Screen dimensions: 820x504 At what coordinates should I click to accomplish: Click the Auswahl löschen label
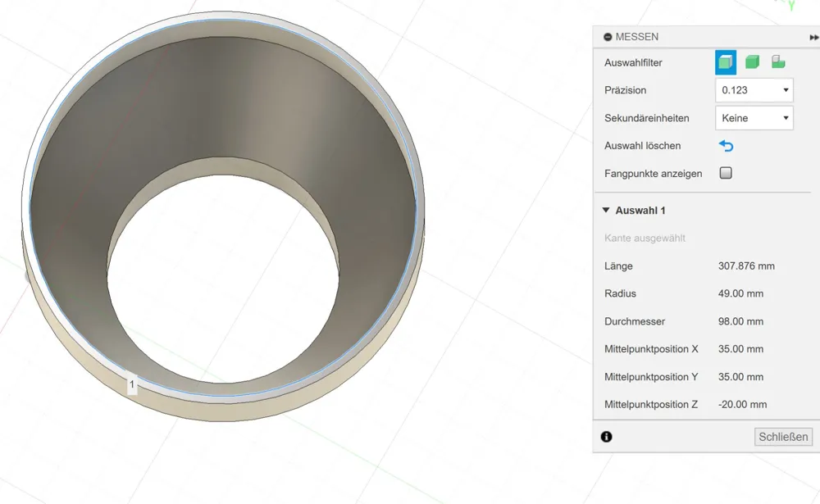(x=642, y=145)
